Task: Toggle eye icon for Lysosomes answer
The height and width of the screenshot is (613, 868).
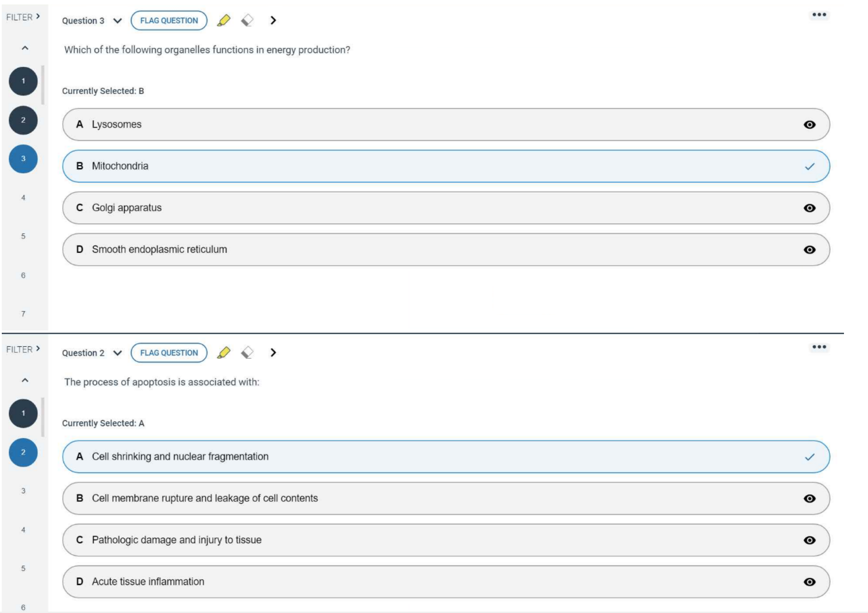Action: point(809,125)
